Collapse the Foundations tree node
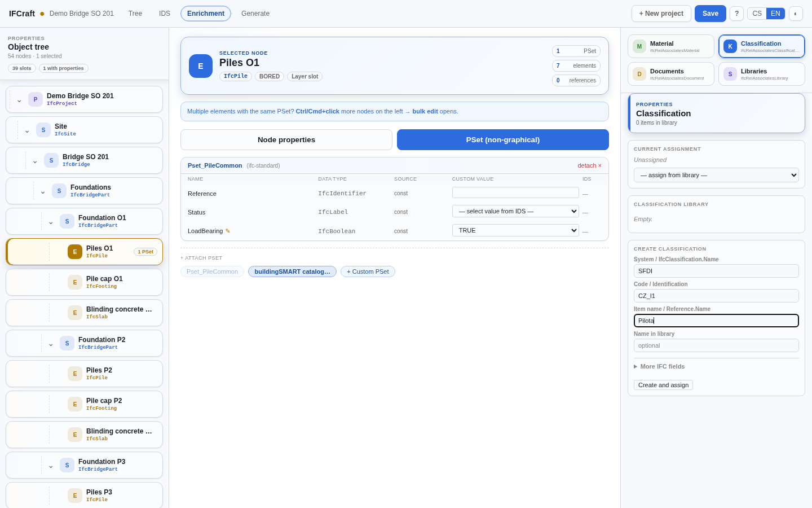 [x=43, y=191]
